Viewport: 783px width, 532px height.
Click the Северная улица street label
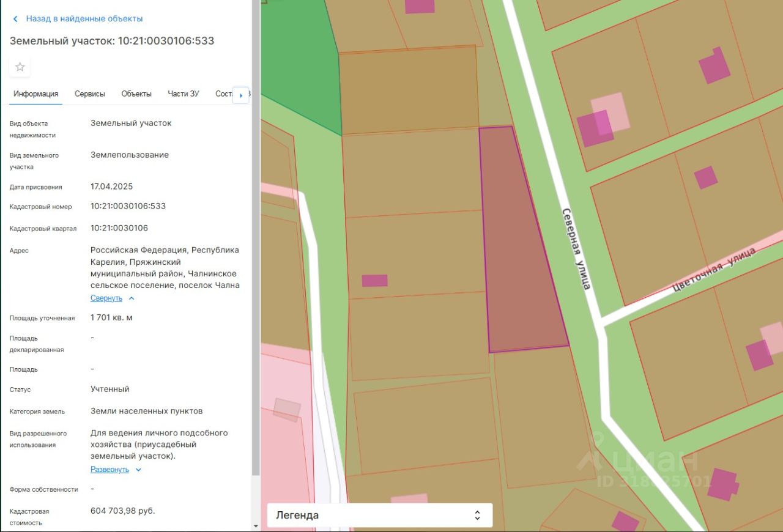point(576,249)
